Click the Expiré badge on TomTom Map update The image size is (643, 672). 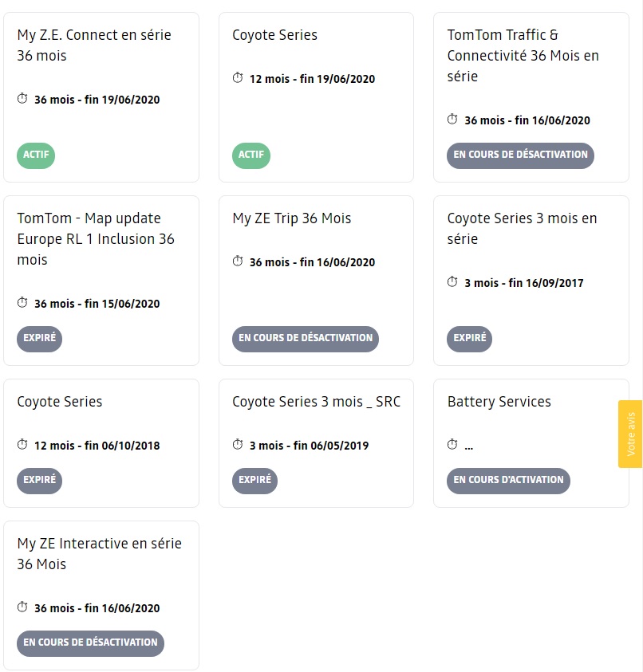pyautogui.click(x=39, y=339)
